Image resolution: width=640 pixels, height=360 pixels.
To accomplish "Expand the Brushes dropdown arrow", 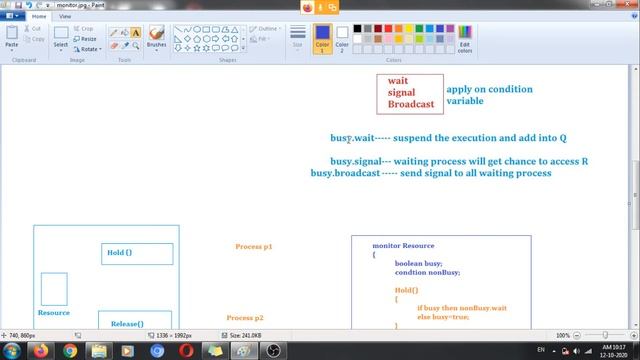I will (x=156, y=50).
